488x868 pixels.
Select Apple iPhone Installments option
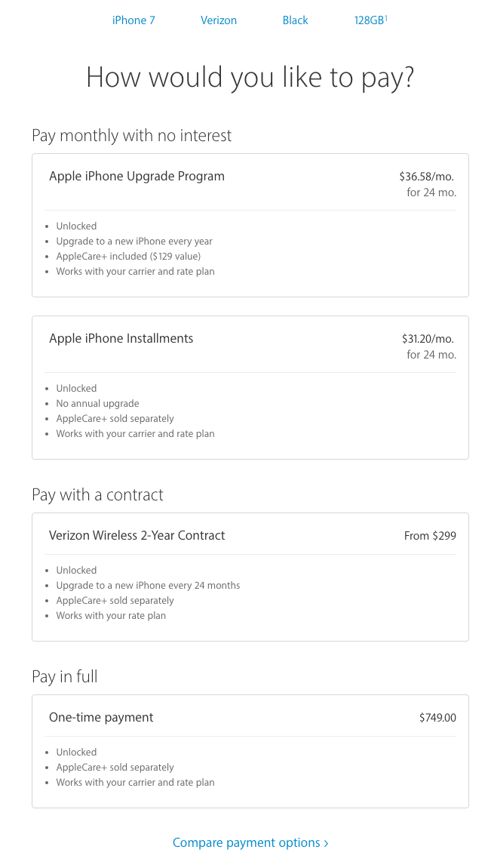pos(250,387)
